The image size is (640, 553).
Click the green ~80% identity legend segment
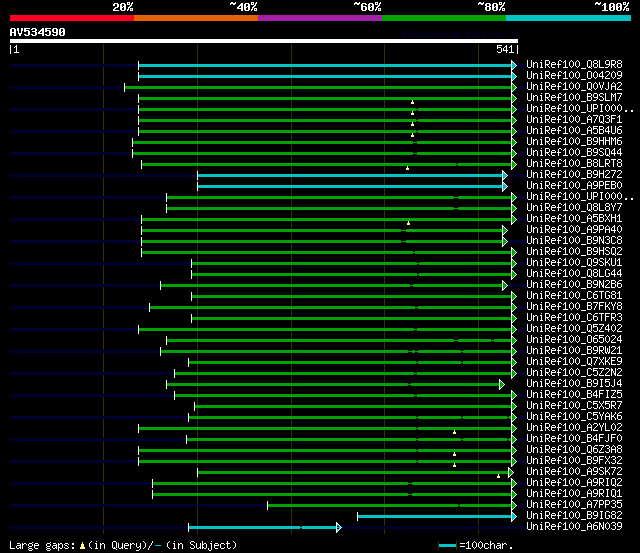click(444, 18)
